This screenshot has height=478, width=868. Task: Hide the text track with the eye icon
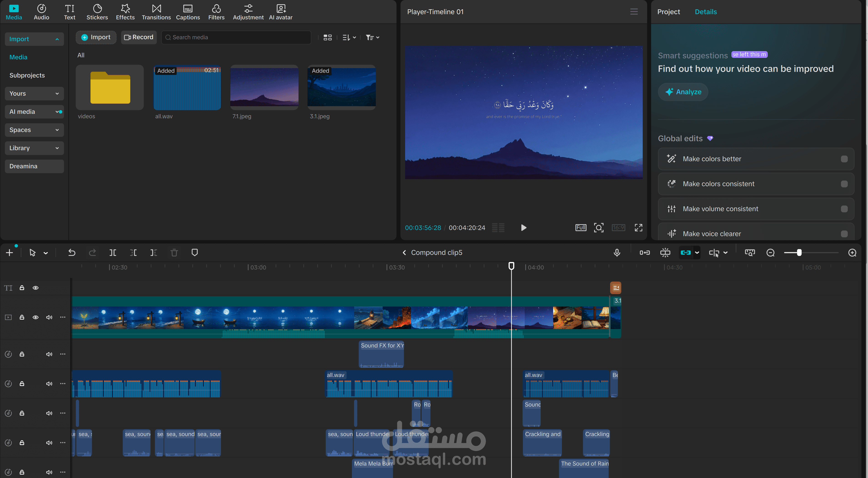pyautogui.click(x=35, y=288)
